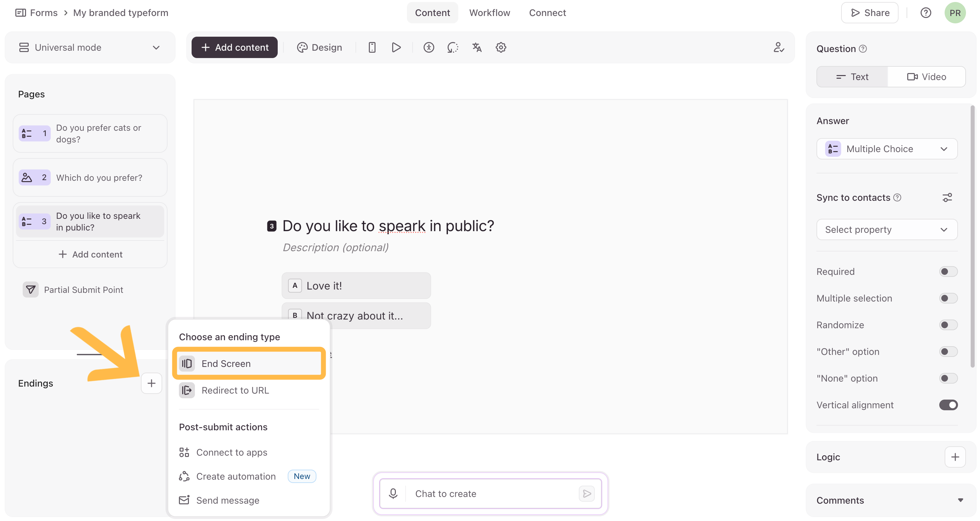Add a new ending with plus icon
Viewport: 980px width, 521px height.
click(x=152, y=383)
